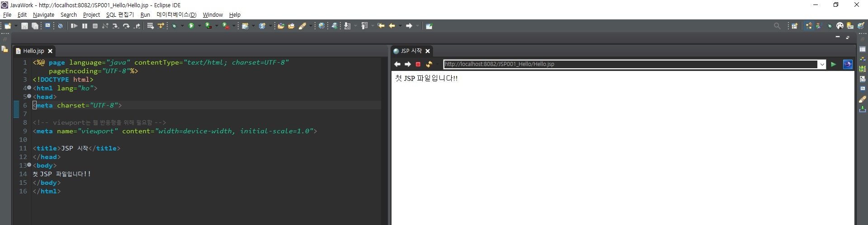Click the Step Return icon
This screenshot has width=868, height=225.
[x=137, y=26]
